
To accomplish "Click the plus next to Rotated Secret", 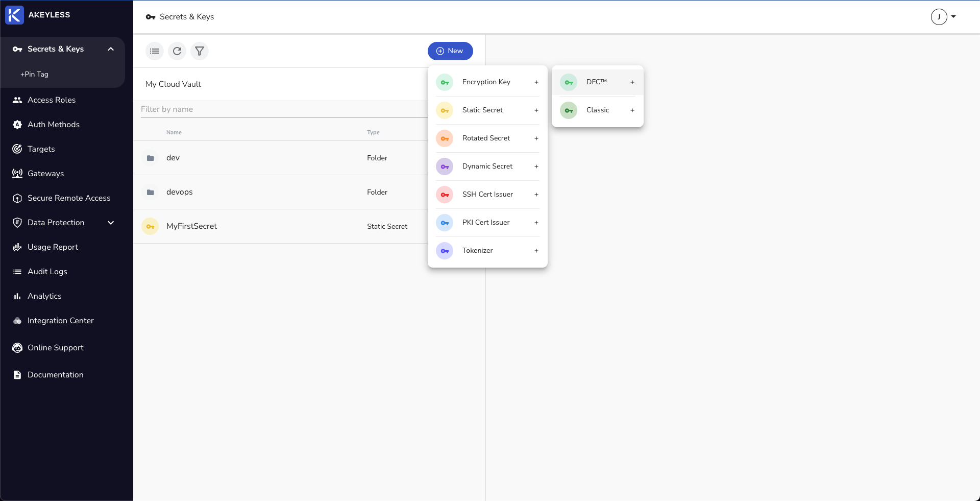I will 536,138.
